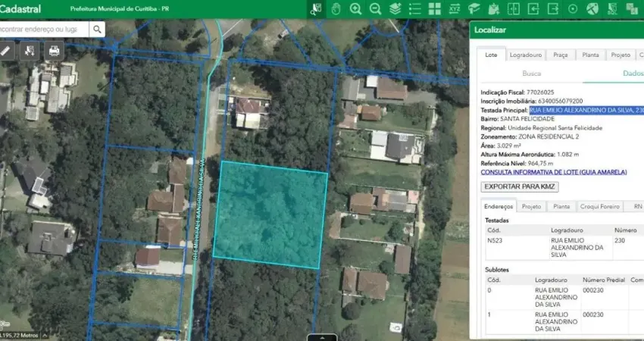Open Consulta Informativa de Lote link

[x=554, y=172]
